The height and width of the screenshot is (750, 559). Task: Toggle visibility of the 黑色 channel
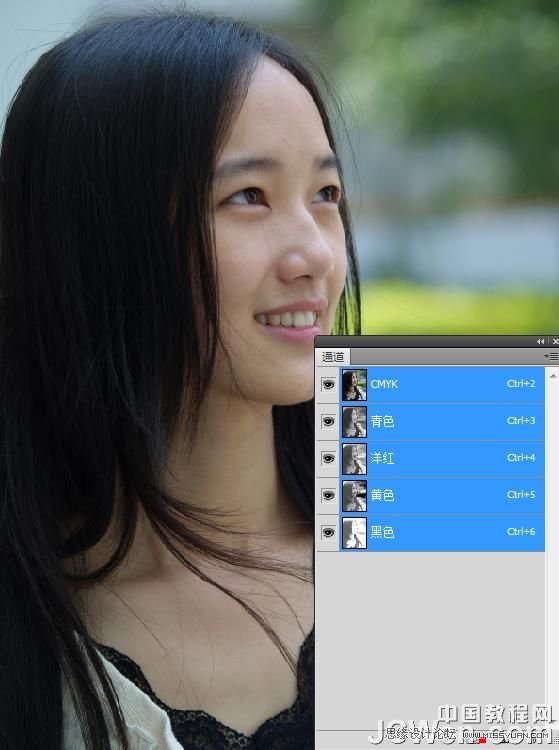click(x=328, y=532)
